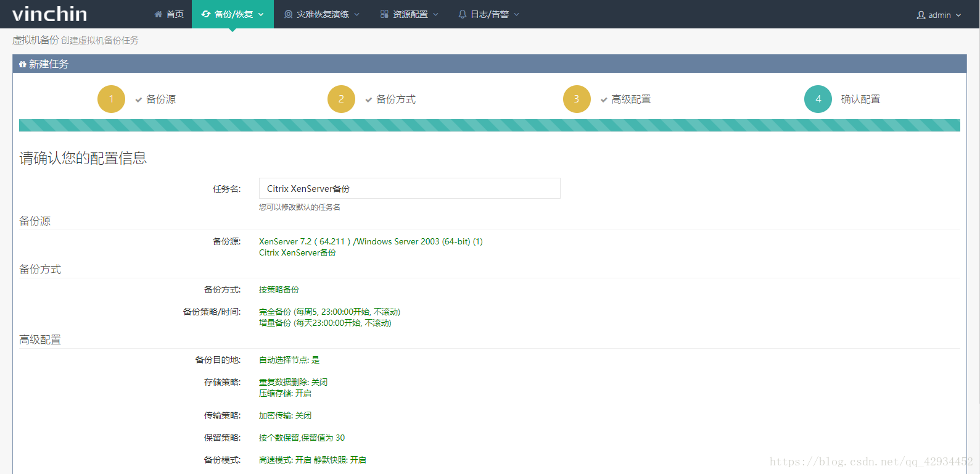
Task: Expand the 备份/恢复 dropdown arrow
Action: (261, 14)
